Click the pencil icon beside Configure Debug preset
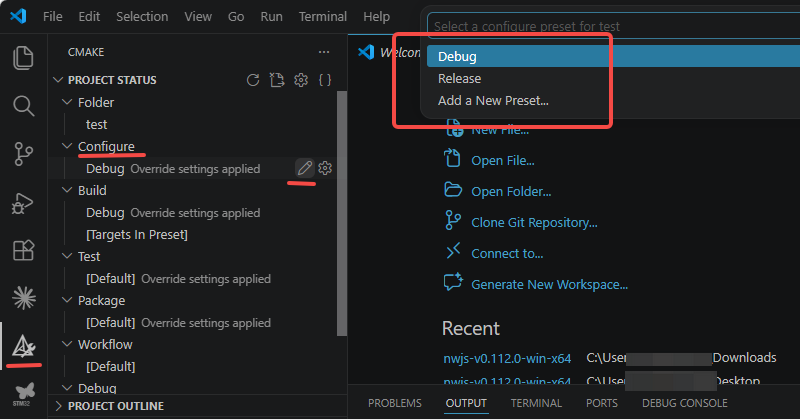800x420 pixels. point(305,168)
